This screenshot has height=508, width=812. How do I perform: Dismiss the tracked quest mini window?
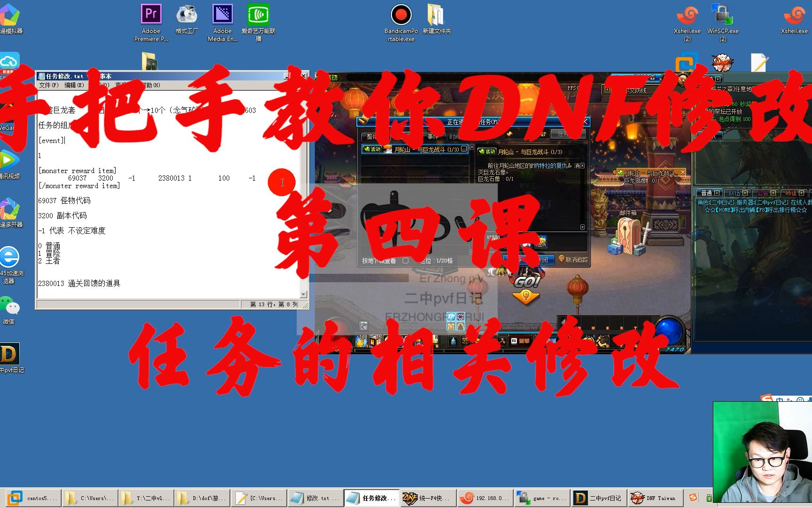(x=683, y=172)
